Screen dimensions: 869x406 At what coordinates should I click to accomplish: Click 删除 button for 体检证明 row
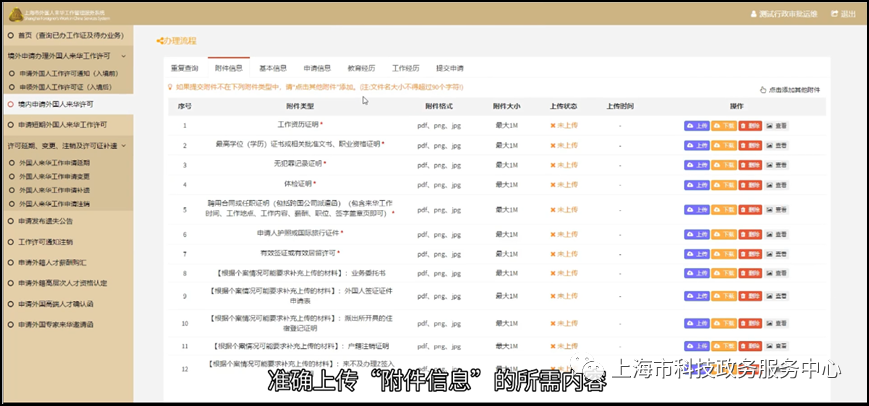pos(750,184)
